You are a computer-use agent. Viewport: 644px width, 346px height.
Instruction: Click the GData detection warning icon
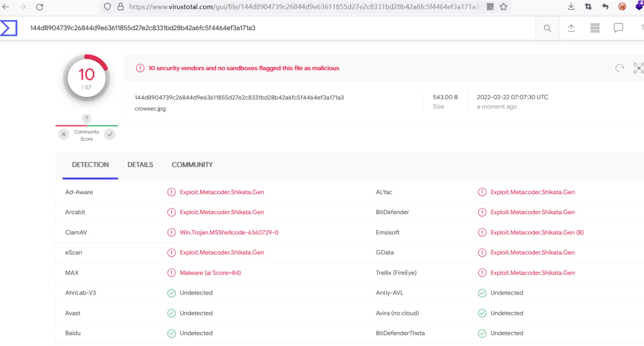pyautogui.click(x=482, y=253)
